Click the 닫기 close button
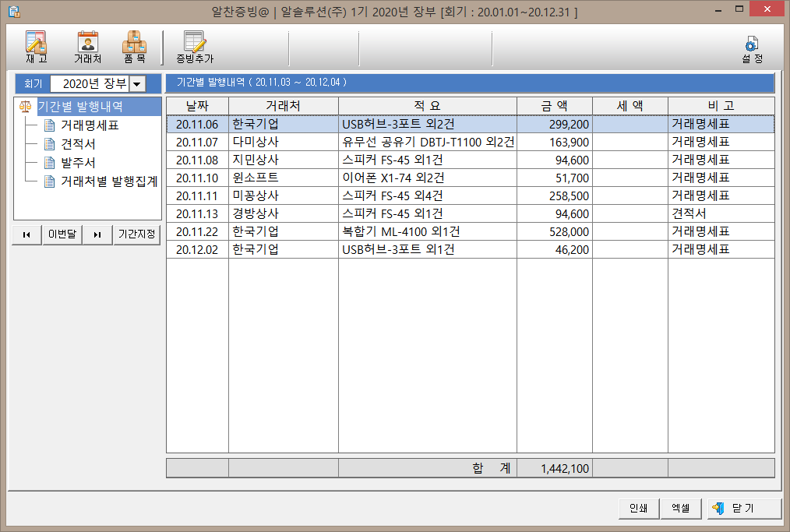This screenshot has height=532, width=790. click(x=744, y=509)
